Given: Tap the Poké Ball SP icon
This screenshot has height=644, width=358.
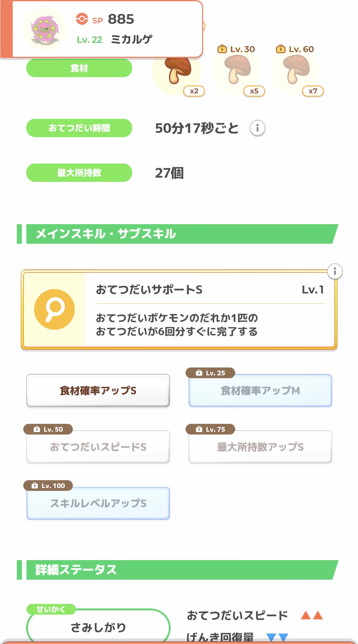Looking at the screenshot, I should click(82, 19).
